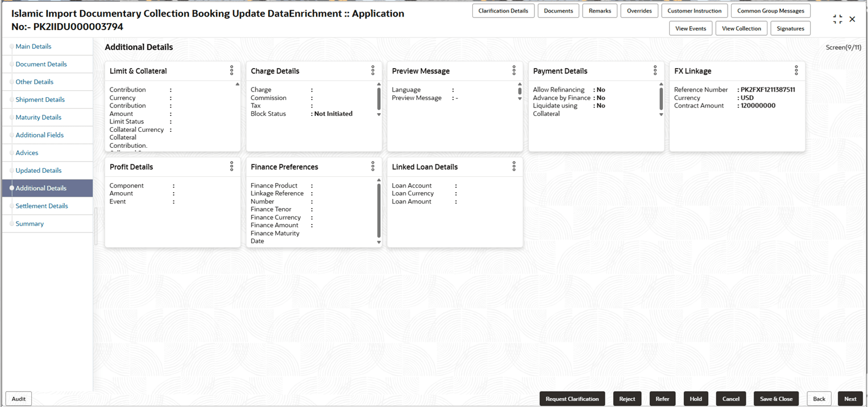Open the Preview Message card options menu
Image resolution: width=868 pixels, height=407 pixels.
coord(514,70)
